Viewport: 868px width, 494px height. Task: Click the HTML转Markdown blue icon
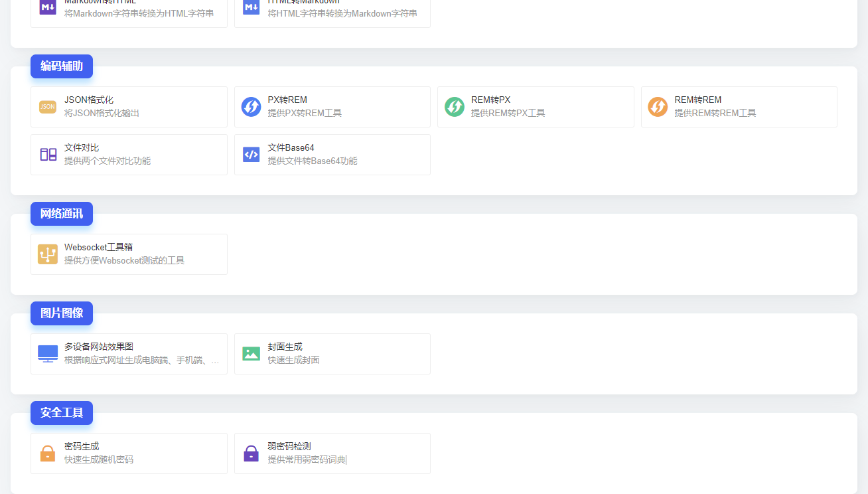pos(251,7)
